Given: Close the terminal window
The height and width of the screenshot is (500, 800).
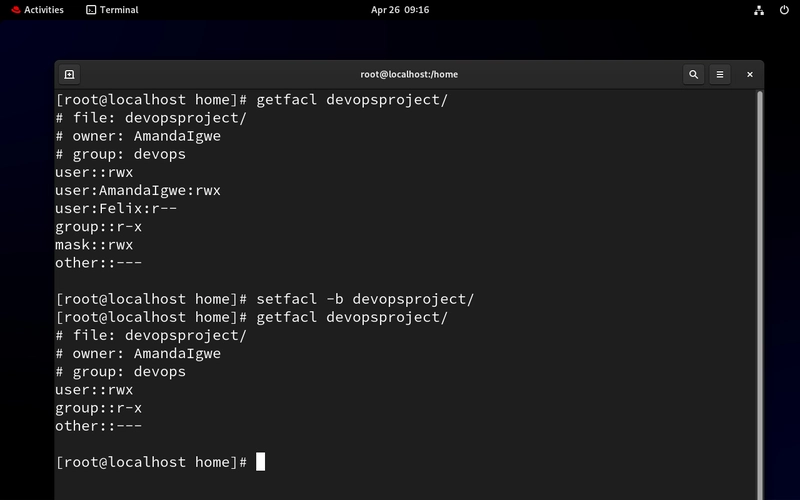Looking at the screenshot, I should coord(749,74).
